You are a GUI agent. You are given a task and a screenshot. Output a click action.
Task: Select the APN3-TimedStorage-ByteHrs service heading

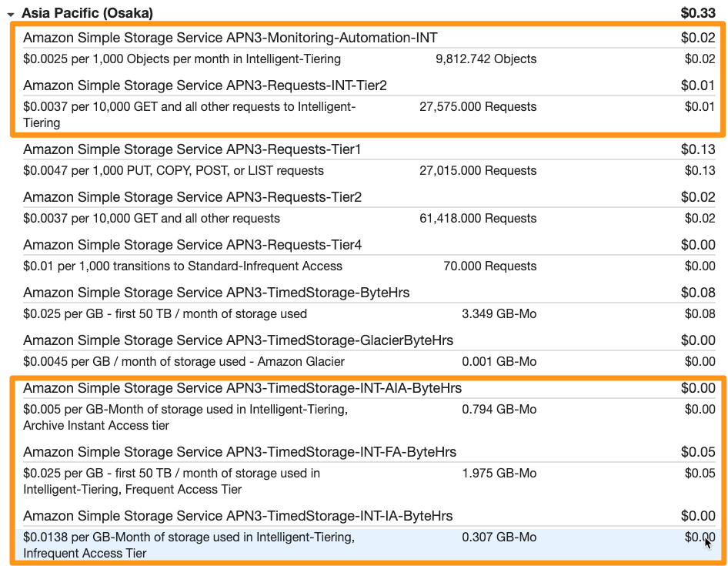tap(216, 293)
